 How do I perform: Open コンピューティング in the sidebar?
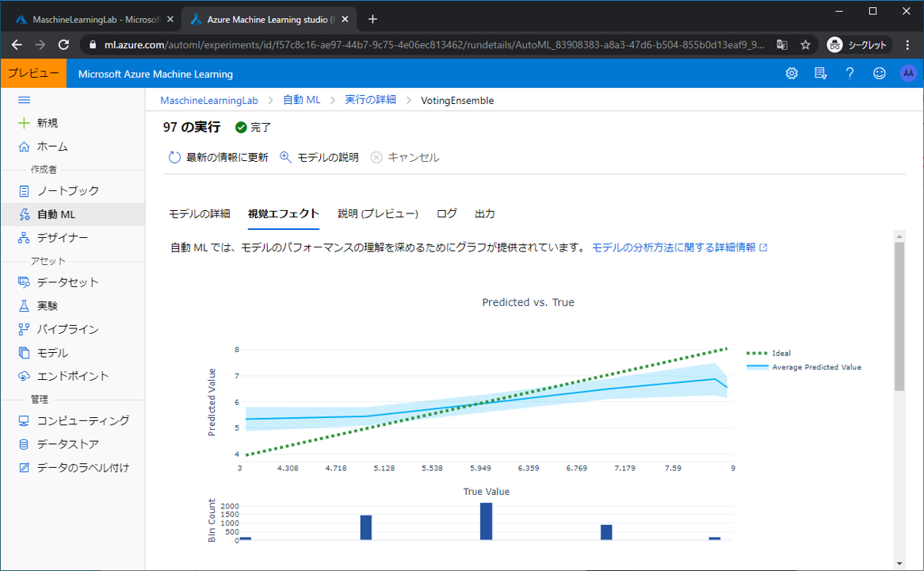pos(82,421)
